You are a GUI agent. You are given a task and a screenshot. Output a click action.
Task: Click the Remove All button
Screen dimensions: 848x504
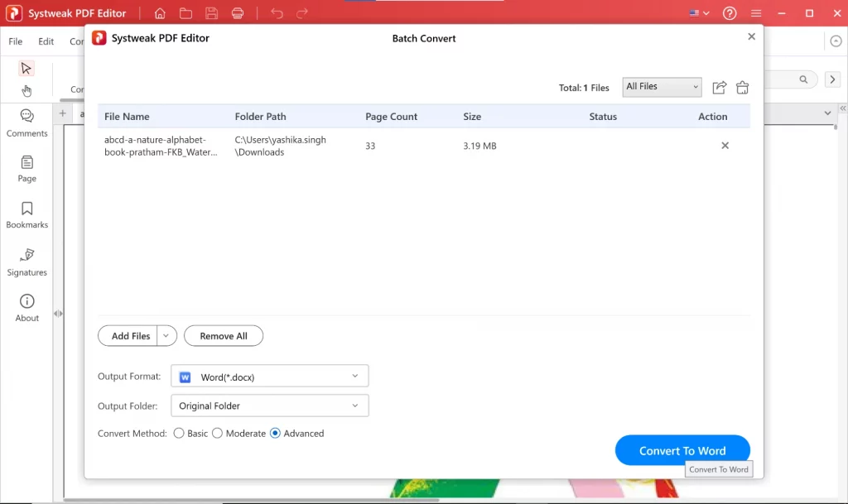click(x=224, y=335)
